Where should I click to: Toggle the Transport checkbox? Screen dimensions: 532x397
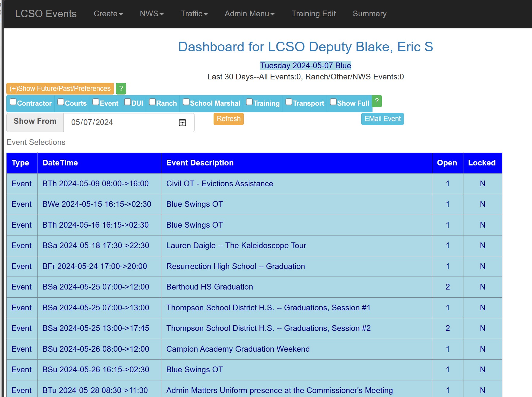289,102
